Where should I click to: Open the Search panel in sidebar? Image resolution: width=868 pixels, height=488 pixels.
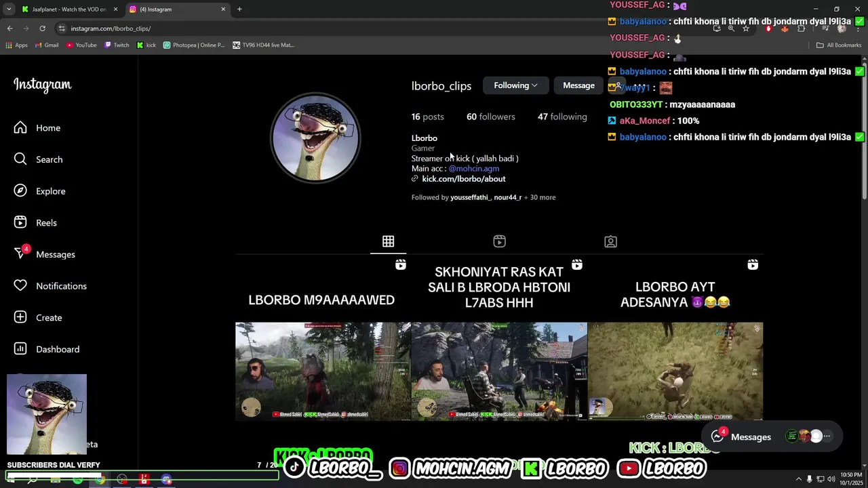click(39, 159)
